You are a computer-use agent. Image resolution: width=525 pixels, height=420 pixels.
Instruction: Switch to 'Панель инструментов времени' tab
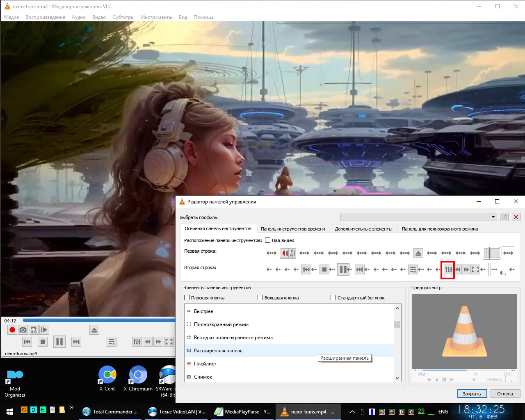(293, 229)
